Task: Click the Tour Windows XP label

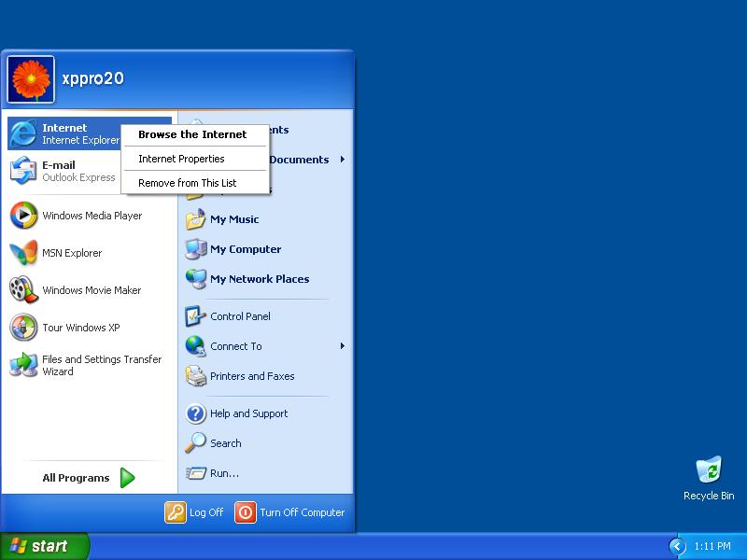Action: coord(81,328)
